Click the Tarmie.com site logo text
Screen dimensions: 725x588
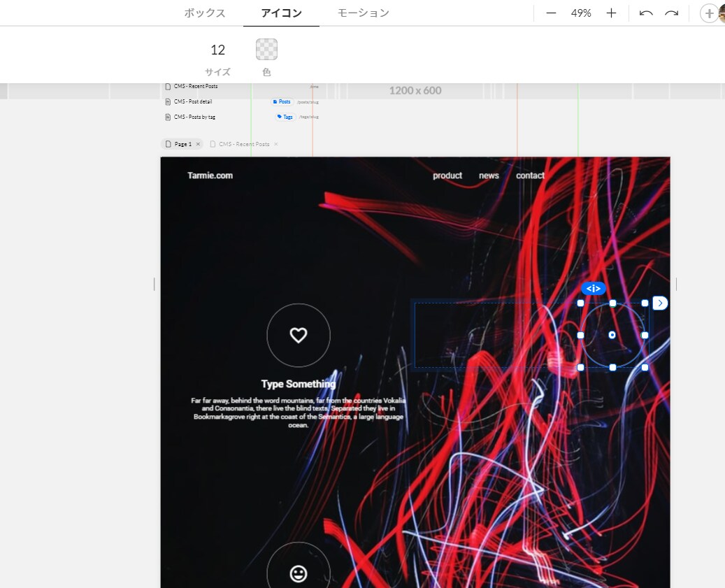pyautogui.click(x=210, y=175)
